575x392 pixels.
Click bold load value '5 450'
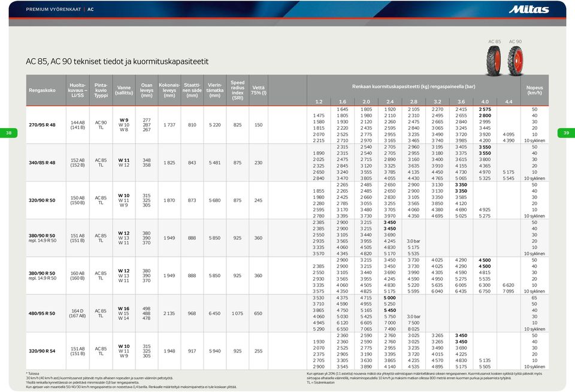pos(390,310)
